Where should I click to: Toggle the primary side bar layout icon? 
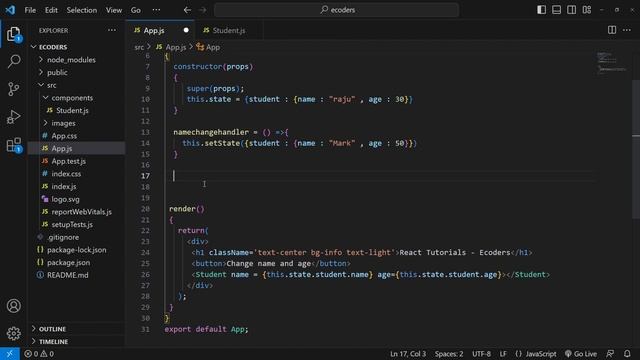(x=541, y=10)
